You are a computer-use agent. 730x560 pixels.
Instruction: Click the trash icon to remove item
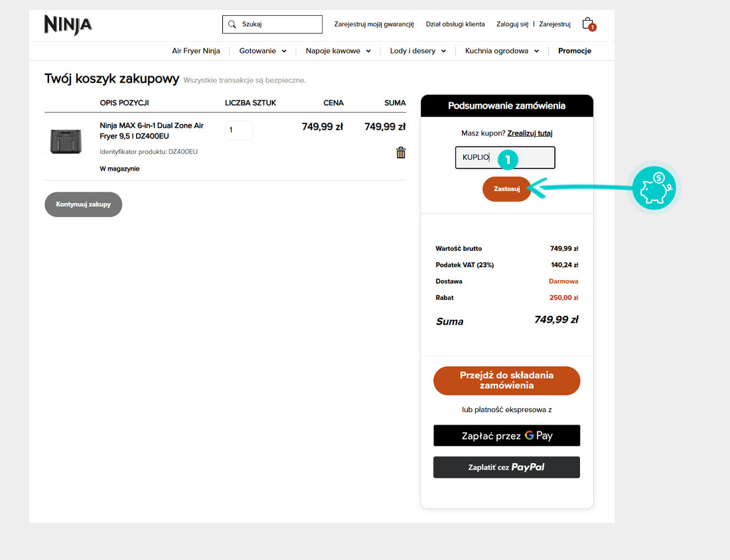401,153
